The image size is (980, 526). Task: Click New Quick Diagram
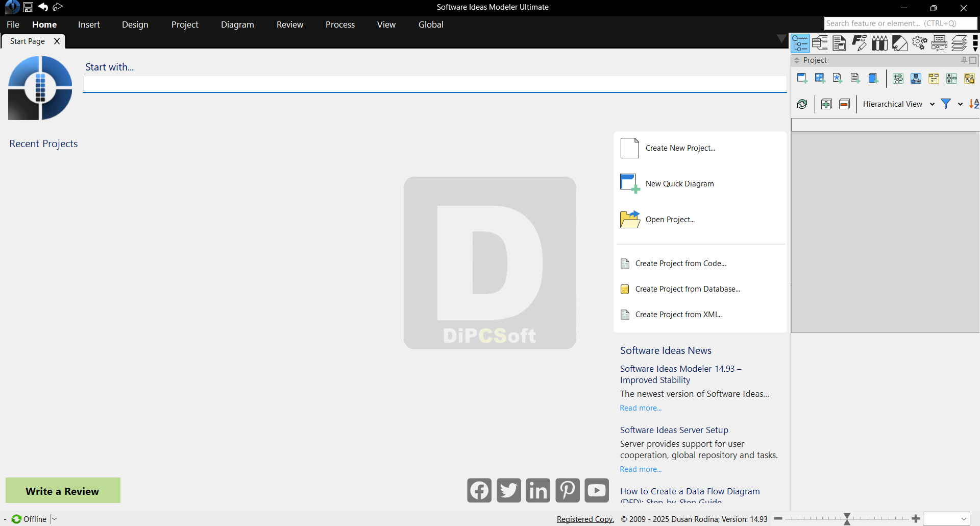680,184
